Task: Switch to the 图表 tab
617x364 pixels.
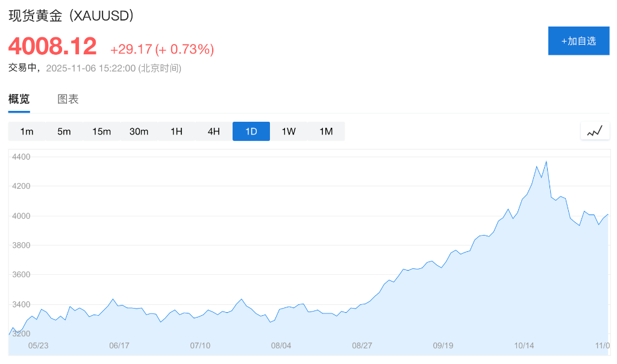Action: (x=67, y=99)
